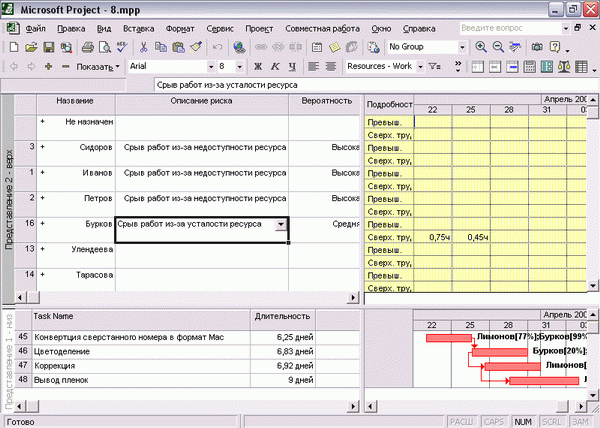Click the Resource Leveling scales icon
The width and height of the screenshot is (600, 428).
point(564,67)
